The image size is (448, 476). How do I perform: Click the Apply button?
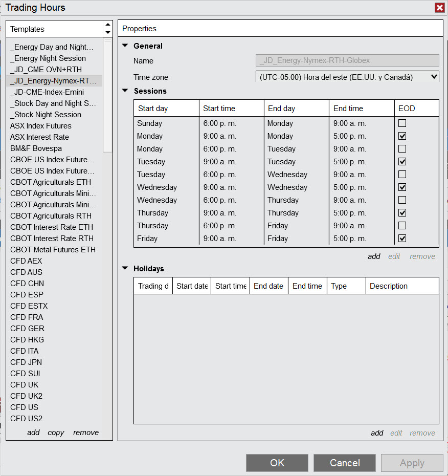point(412,463)
